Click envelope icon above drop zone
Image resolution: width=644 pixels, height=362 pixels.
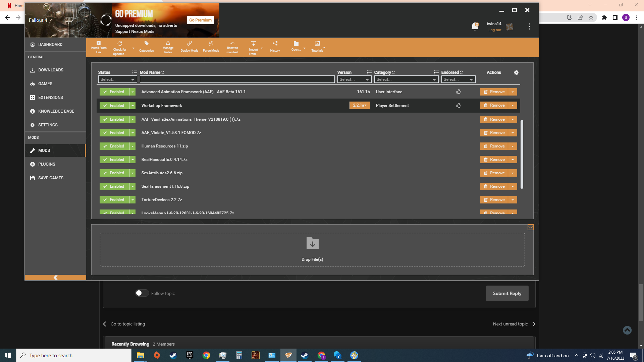tap(531, 228)
